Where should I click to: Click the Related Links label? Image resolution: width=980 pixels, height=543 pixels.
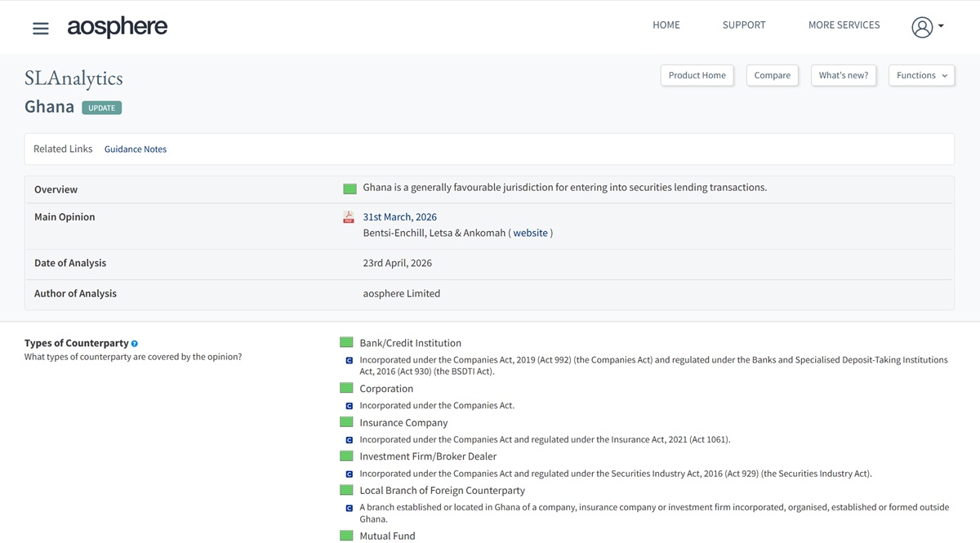[63, 149]
